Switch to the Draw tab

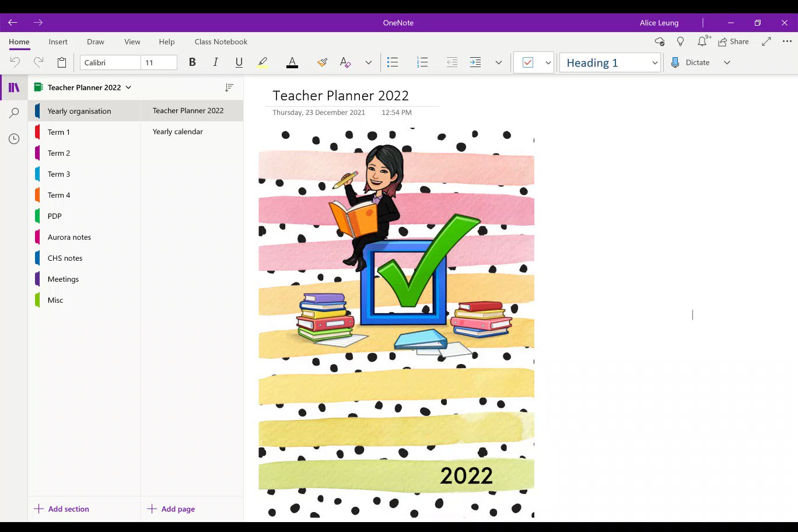coord(95,41)
